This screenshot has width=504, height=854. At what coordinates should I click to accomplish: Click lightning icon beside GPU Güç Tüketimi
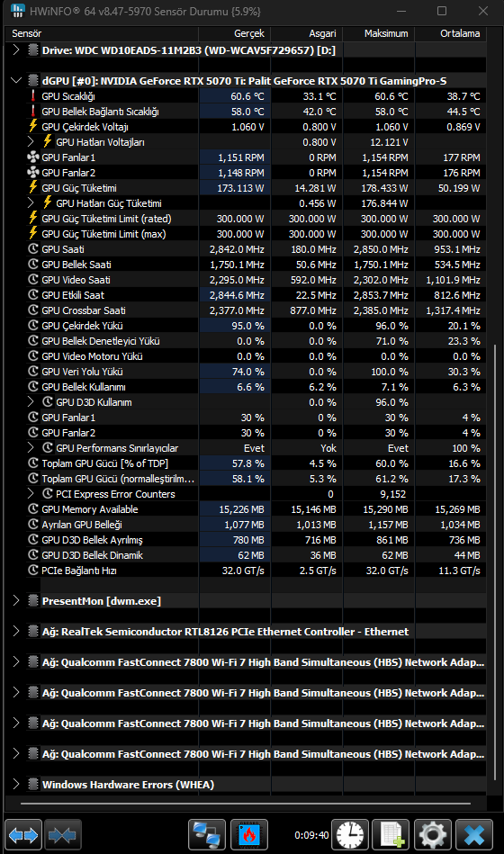pos(33,188)
